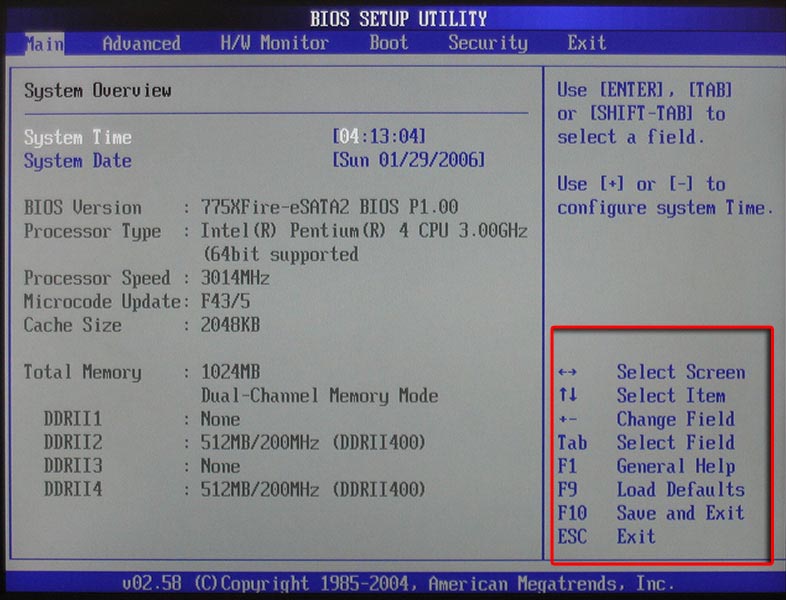Open the Exit tab
The width and height of the screenshot is (786, 600).
coord(586,43)
